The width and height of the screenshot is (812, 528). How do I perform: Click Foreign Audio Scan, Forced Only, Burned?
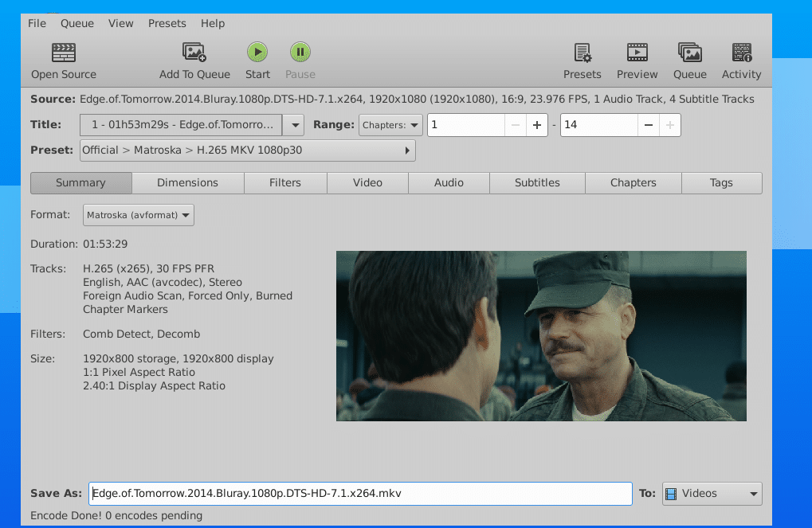[187, 295]
